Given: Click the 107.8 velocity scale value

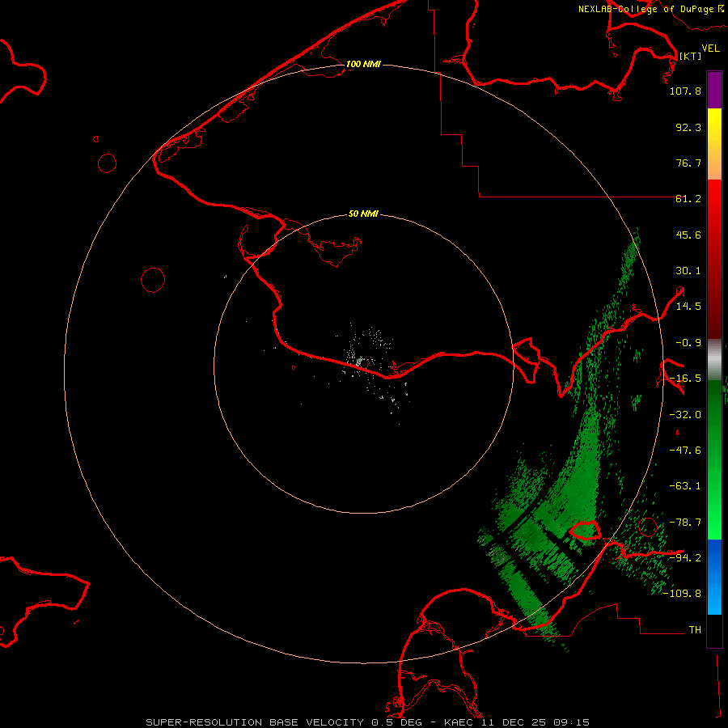Looking at the screenshot, I should click(x=685, y=91).
